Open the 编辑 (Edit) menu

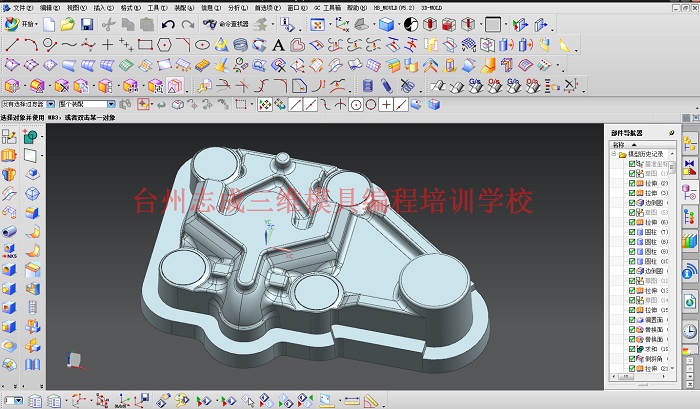[50, 8]
